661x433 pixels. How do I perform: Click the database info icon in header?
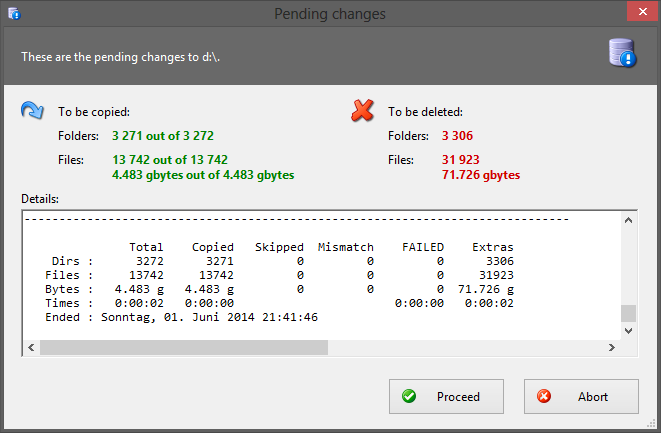622,54
